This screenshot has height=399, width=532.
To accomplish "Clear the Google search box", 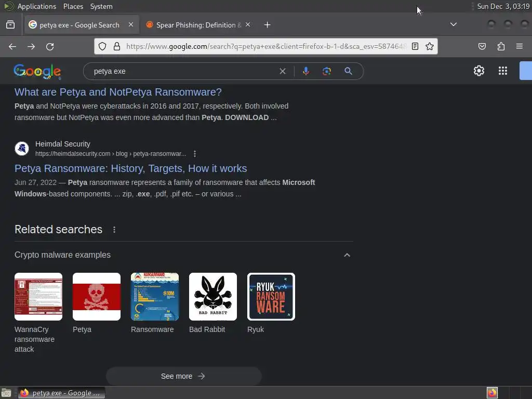I will 282,71.
